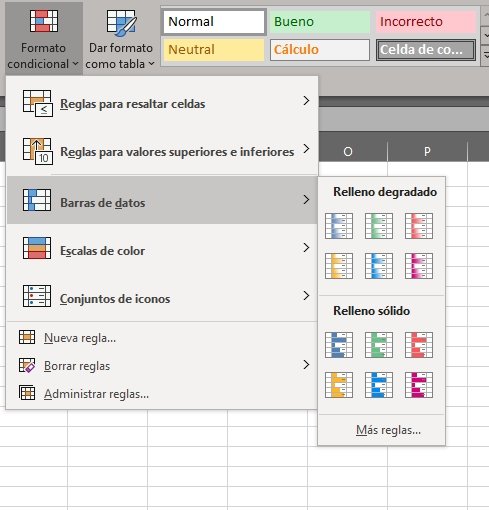489x510 pixels.
Task: Apply blue solid fill data bar
Action: pyautogui.click(x=339, y=345)
